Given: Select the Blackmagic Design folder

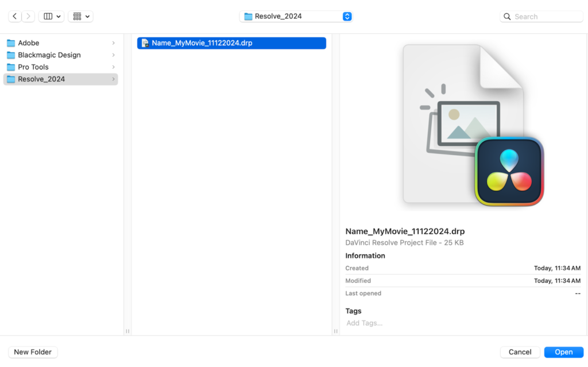Looking at the screenshot, I should 49,55.
